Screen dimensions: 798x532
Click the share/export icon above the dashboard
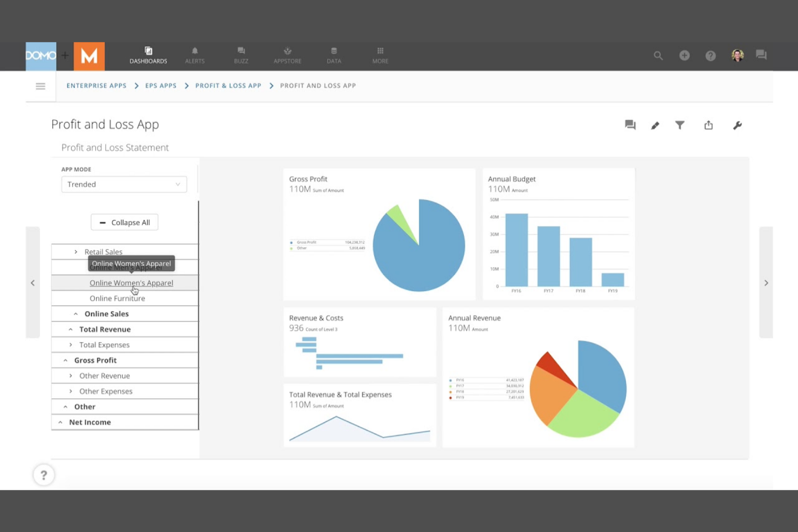point(708,125)
